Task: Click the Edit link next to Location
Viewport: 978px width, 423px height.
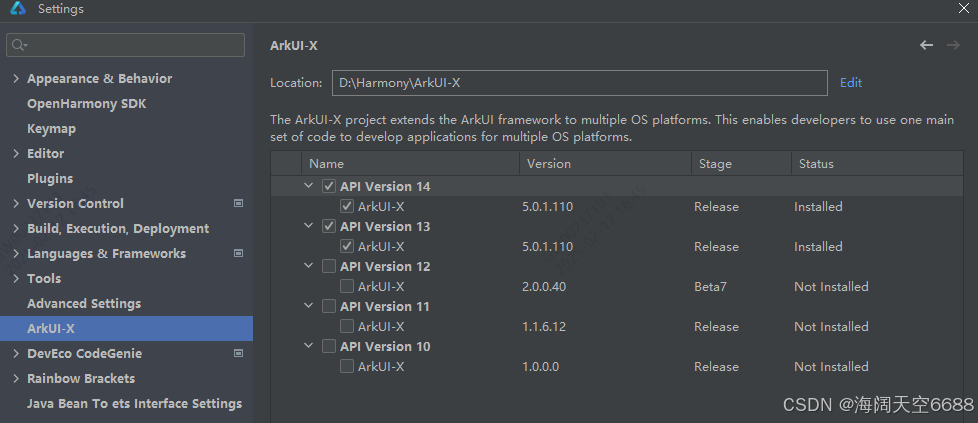Action: tap(851, 82)
